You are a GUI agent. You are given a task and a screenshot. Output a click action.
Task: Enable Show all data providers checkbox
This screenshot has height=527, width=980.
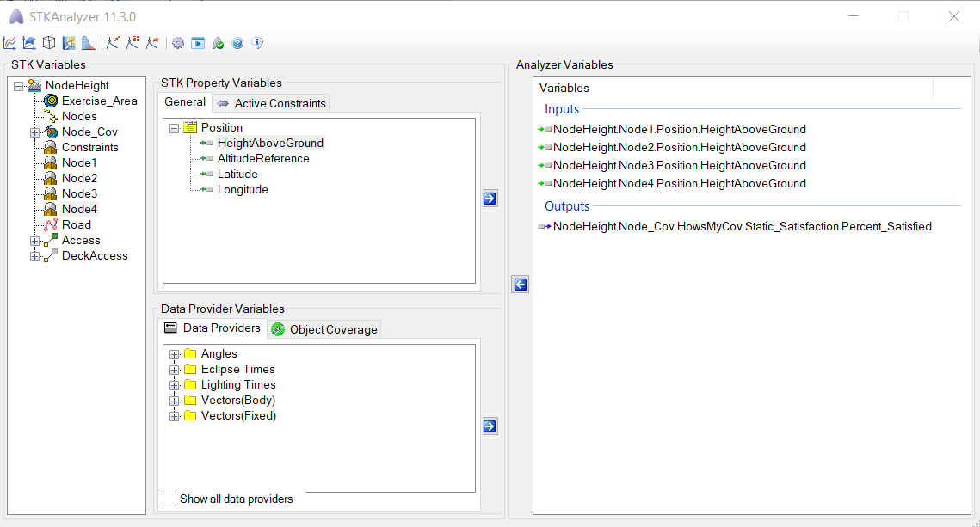tap(169, 499)
